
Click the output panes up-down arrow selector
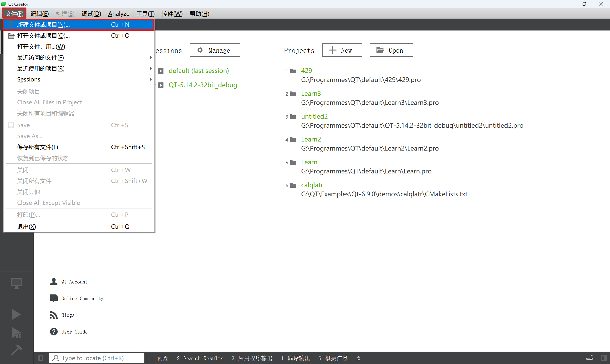pos(359,358)
